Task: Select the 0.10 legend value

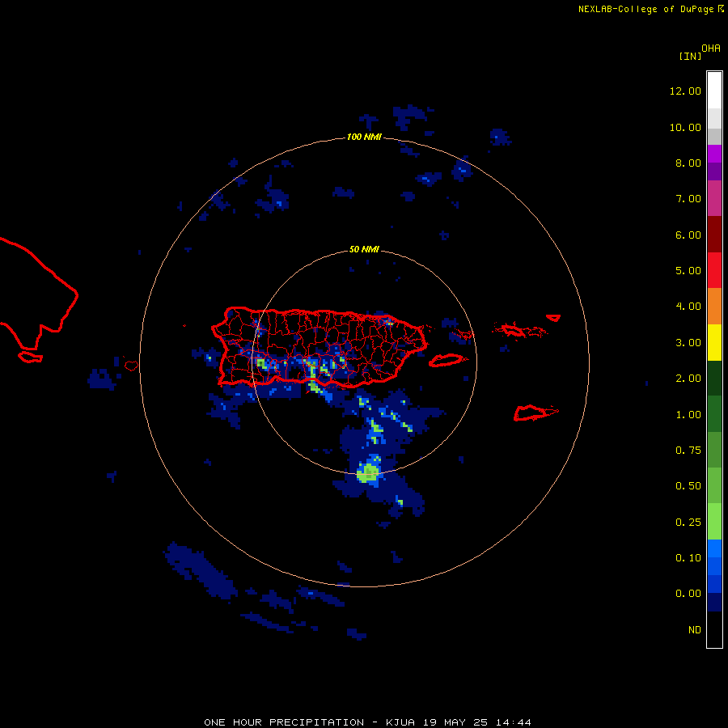Action: [x=688, y=558]
